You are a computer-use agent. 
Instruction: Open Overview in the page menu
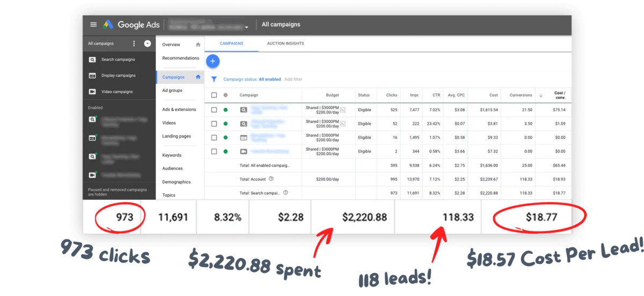[171, 45]
